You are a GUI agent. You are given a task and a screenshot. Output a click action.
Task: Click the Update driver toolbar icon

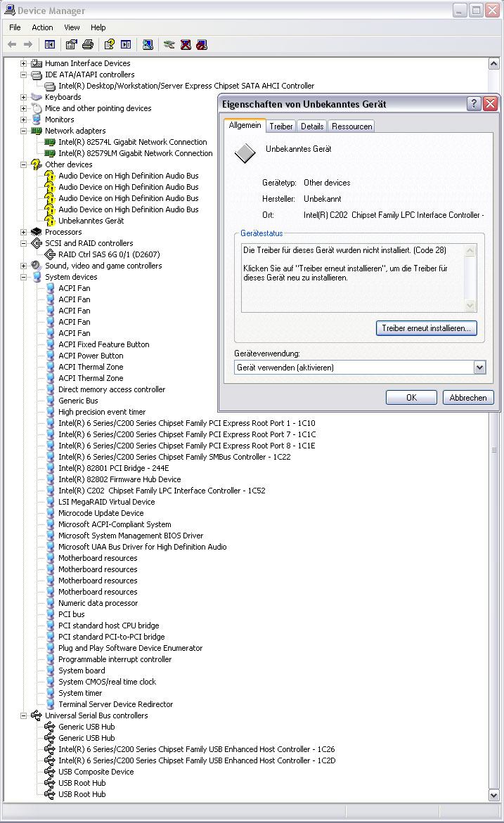click(169, 44)
